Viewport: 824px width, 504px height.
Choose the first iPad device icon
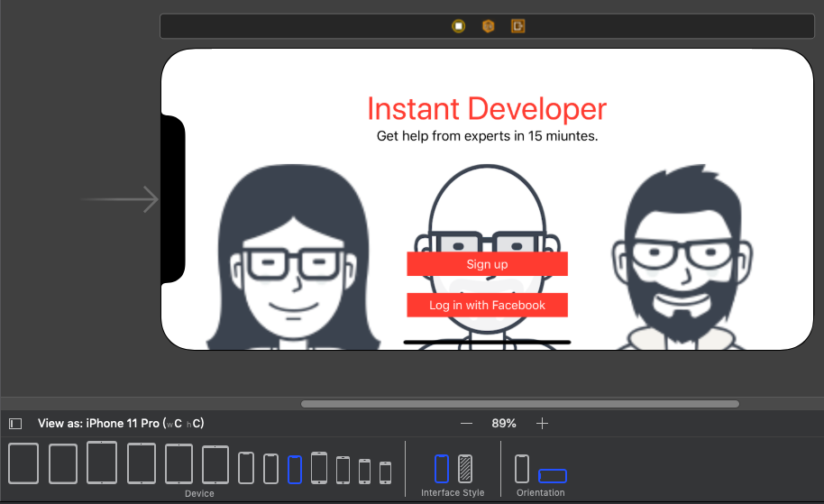point(23,463)
